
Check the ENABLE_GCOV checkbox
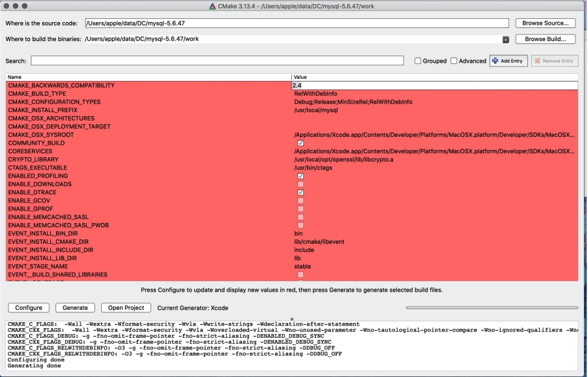[301, 201]
